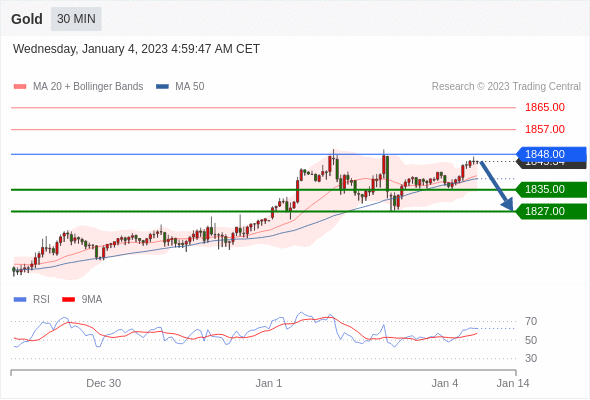Click the 30 MIN timeframe button

click(x=76, y=19)
